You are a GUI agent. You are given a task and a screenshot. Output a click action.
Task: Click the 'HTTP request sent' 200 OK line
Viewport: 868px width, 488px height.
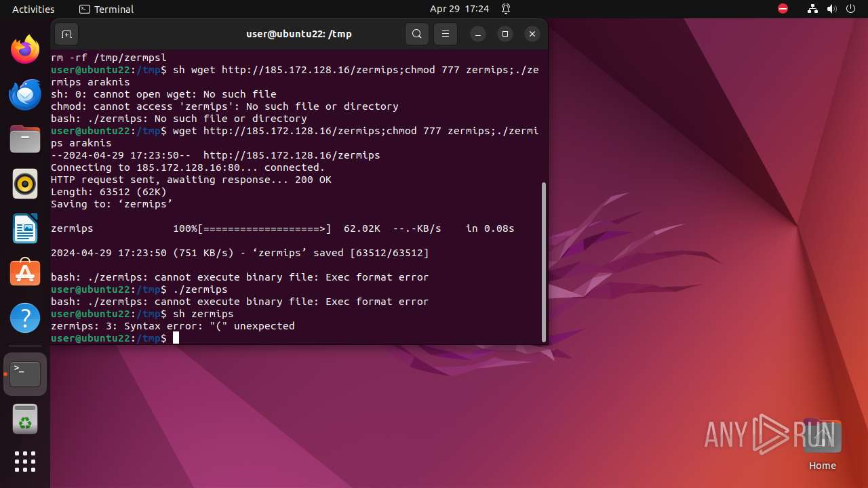click(x=191, y=180)
